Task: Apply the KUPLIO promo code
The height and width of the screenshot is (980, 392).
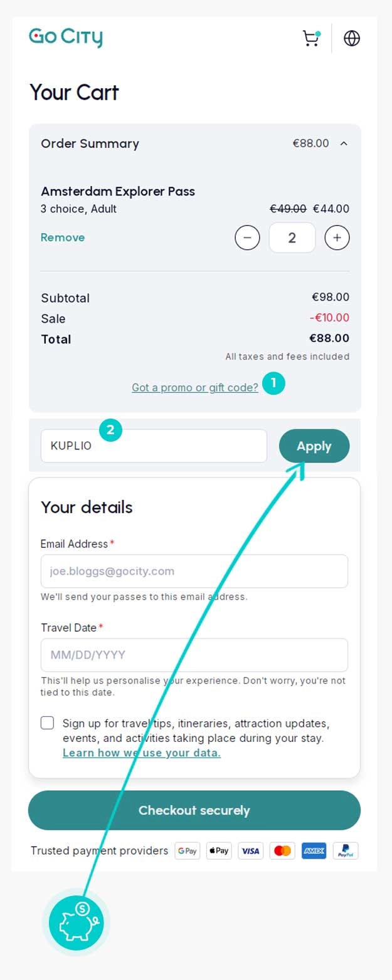Action: click(x=314, y=446)
